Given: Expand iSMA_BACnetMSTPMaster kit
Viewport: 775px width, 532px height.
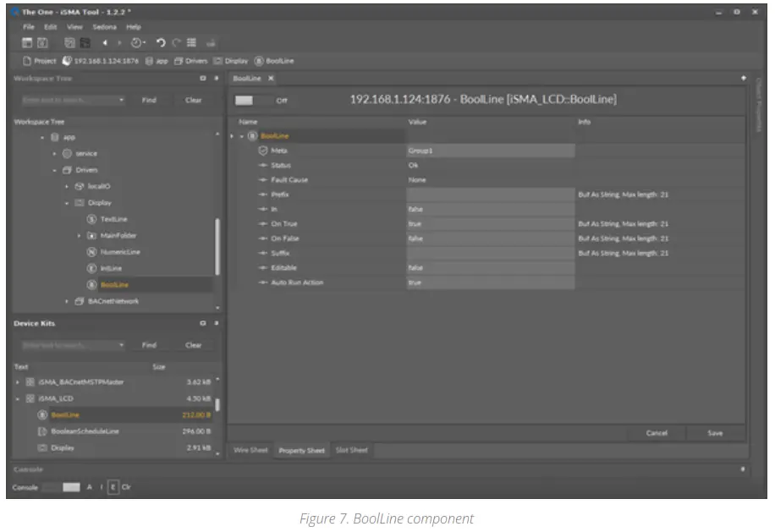Looking at the screenshot, I should (x=18, y=381).
